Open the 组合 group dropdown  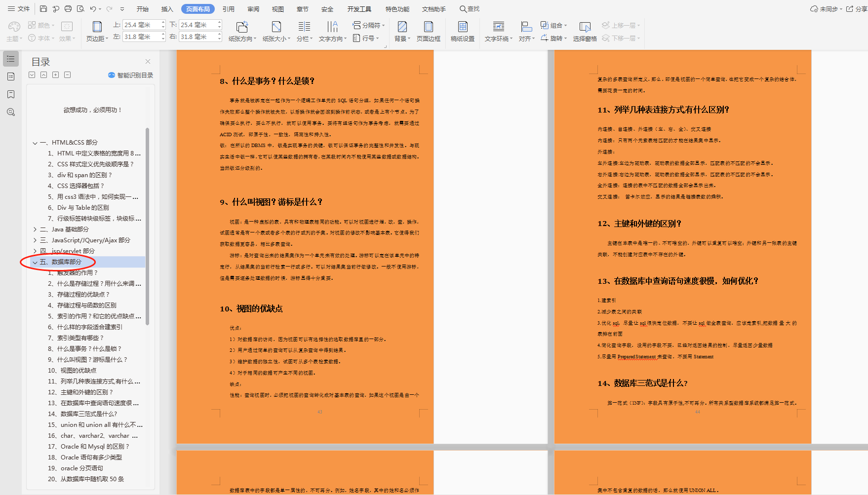point(553,25)
